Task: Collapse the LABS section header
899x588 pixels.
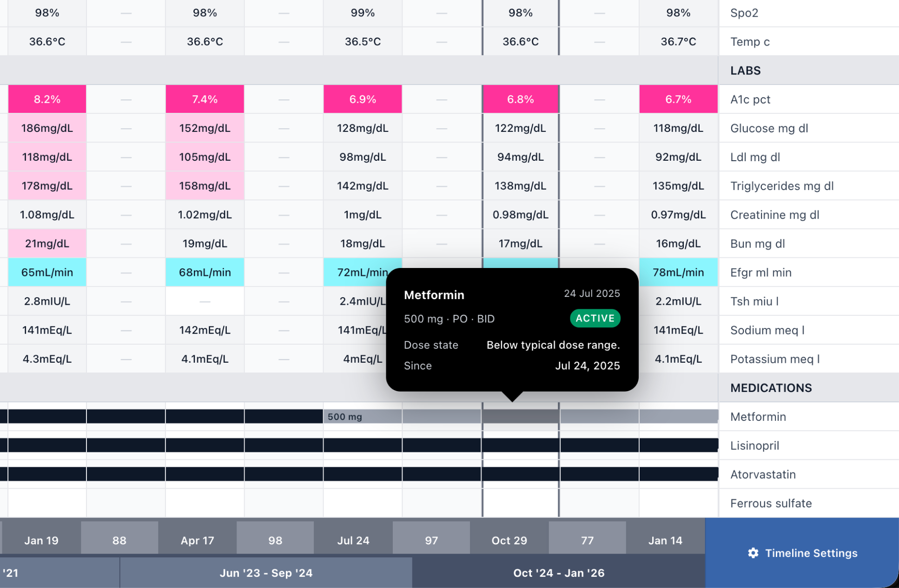Action: pyautogui.click(x=745, y=70)
